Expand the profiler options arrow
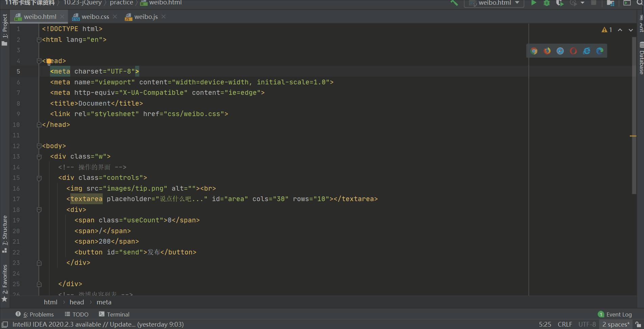The image size is (644, 329). [x=583, y=3]
